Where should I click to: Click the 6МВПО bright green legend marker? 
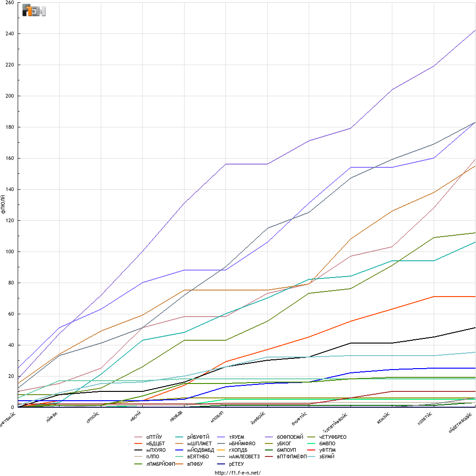312,443
